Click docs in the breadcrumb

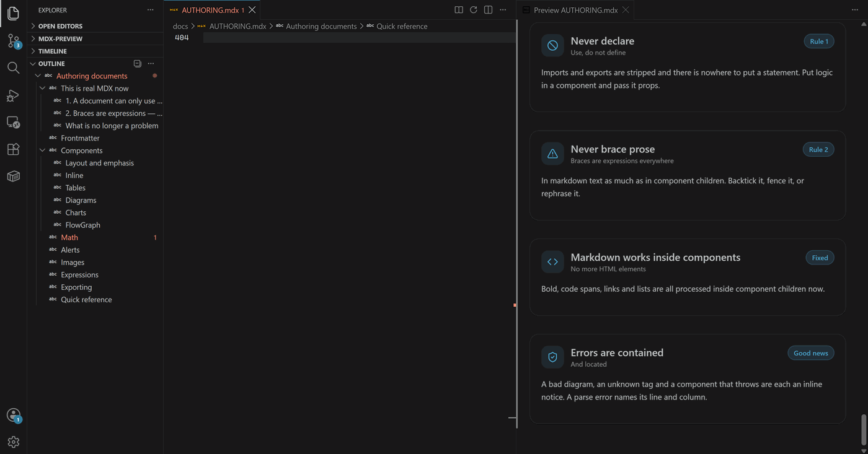180,26
